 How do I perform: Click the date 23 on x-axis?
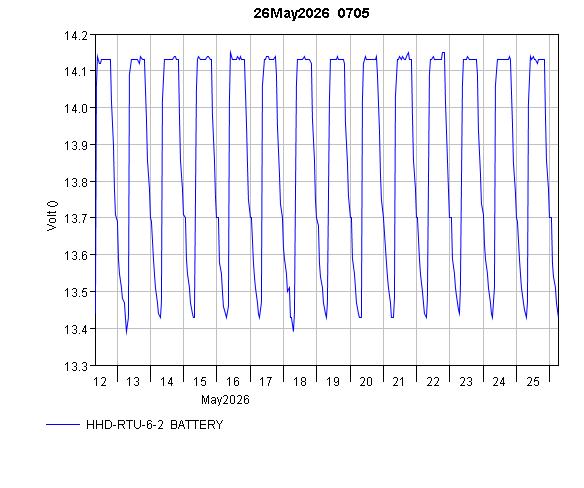[x=466, y=381]
